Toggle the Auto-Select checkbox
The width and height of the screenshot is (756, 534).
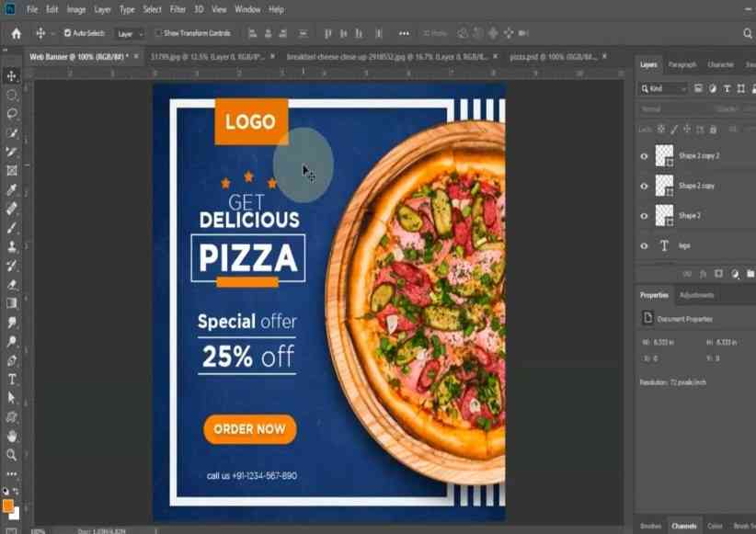coord(67,33)
